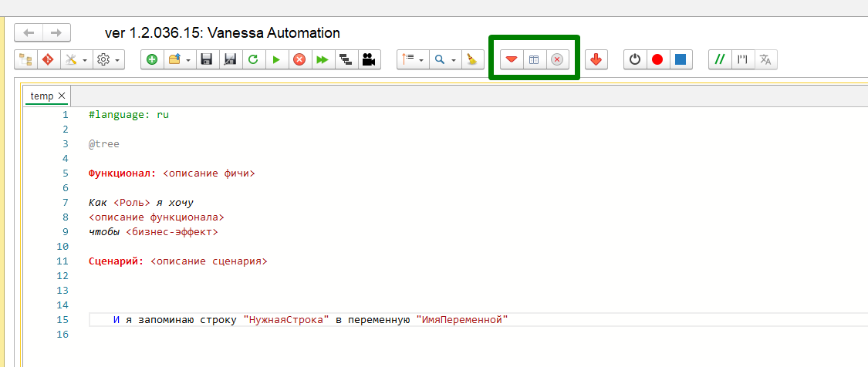Click line number 1 in the gutter
The height and width of the screenshot is (367, 868).
click(x=66, y=115)
